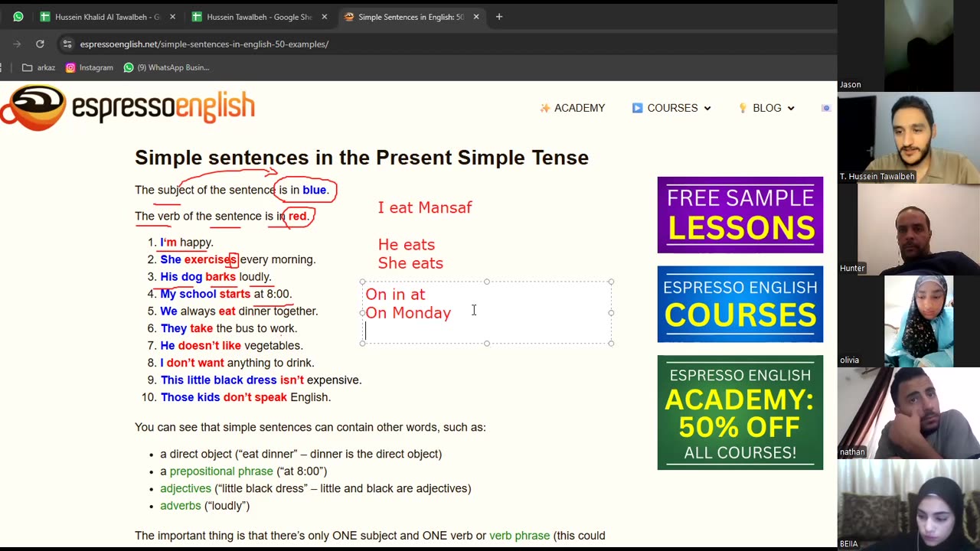
Task: Click the espressoenglish.net address bar
Action: point(204,44)
